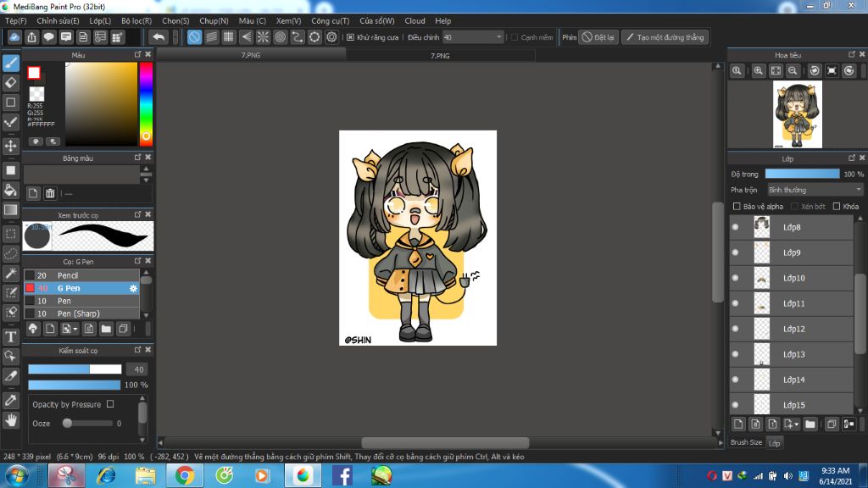The image size is (868, 488).
Task: Toggle Khử răng cưa anti-aliasing checkbox
Action: coord(350,37)
